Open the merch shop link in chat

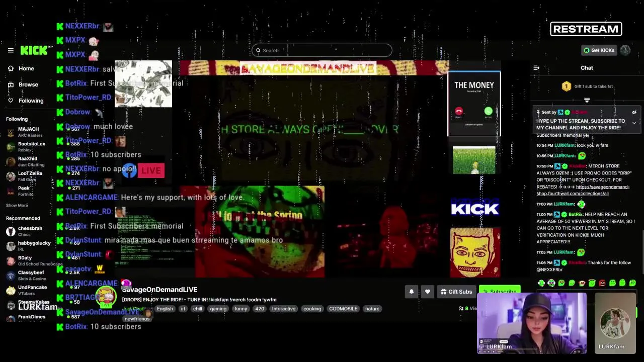583,190
